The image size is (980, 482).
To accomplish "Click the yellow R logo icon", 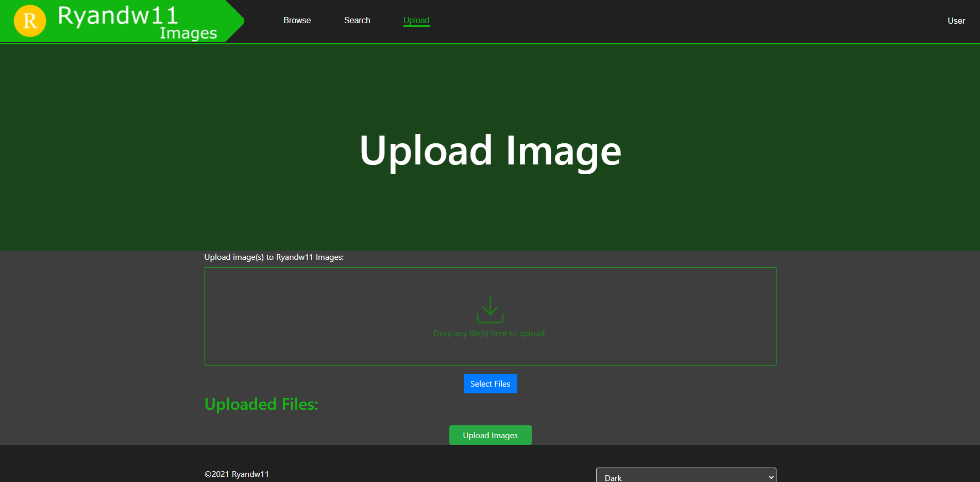I will 30,21.
